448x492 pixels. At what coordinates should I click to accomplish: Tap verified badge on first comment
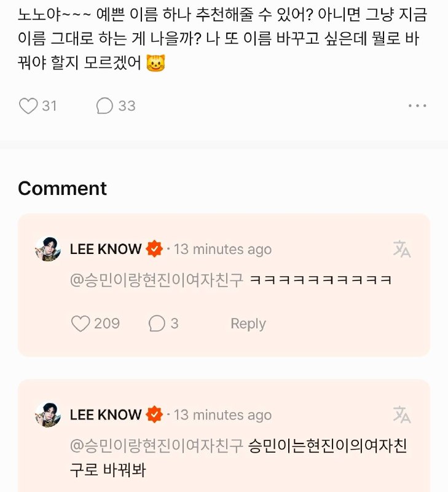pos(154,249)
